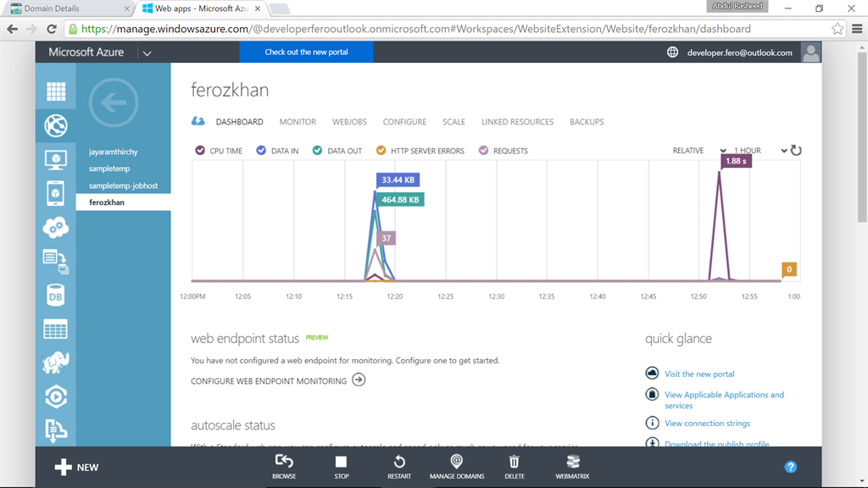Toggle the Data Out metric checkbox
Image resolution: width=868 pixels, height=488 pixels.
(x=317, y=150)
